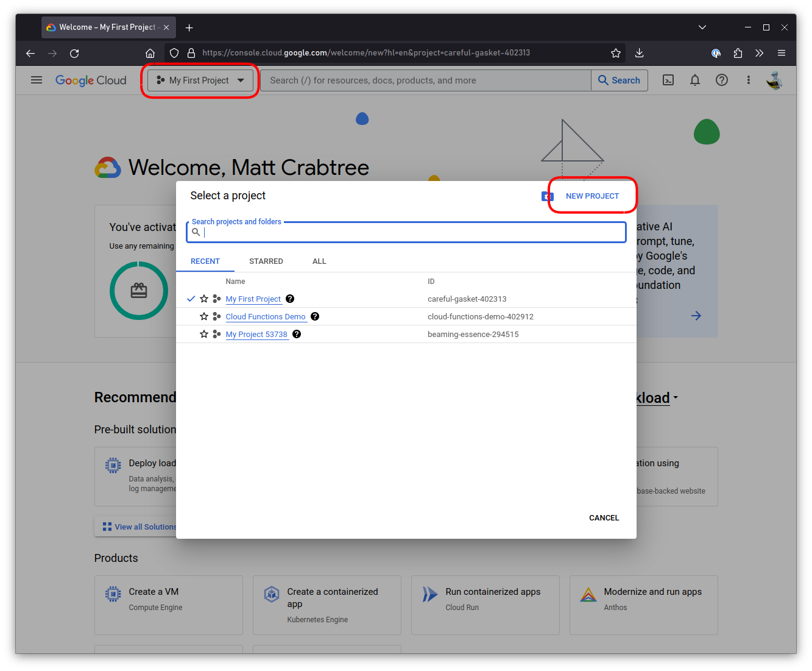Open a new browser tab with plus
The width and height of the screenshot is (812, 671).
tap(189, 27)
